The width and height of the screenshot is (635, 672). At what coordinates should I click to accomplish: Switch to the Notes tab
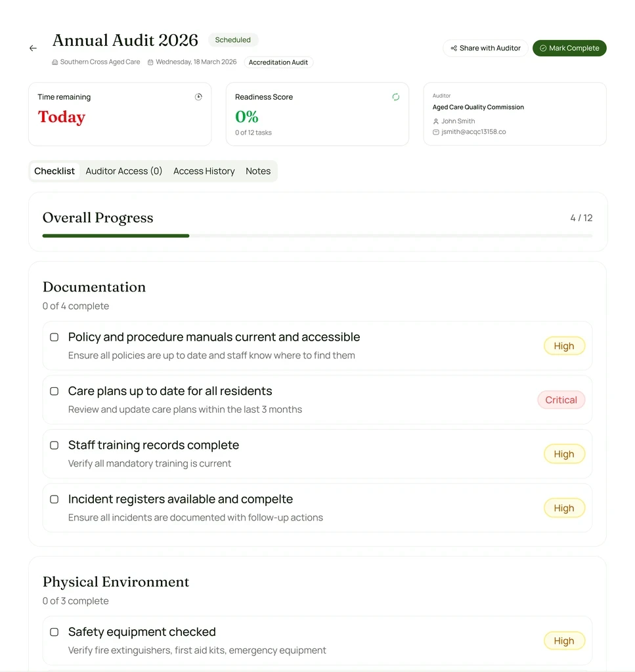click(258, 171)
